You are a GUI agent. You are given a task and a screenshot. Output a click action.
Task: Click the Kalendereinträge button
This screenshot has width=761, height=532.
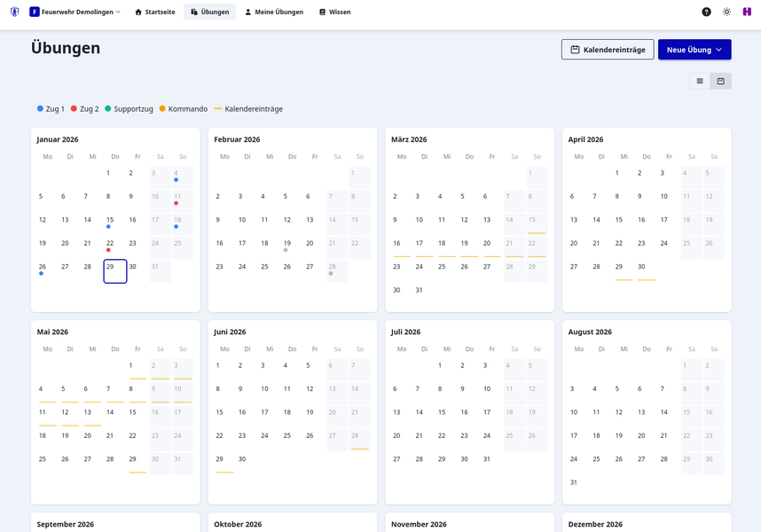pyautogui.click(x=608, y=49)
